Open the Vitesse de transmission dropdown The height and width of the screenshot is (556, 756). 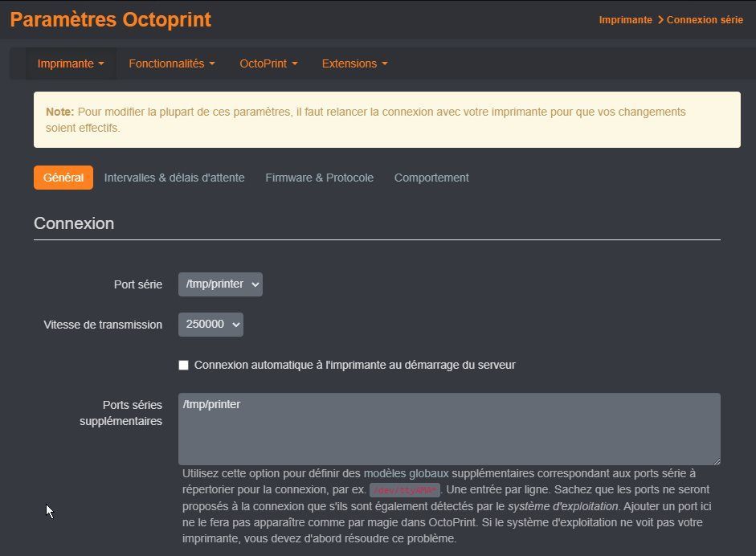tap(210, 325)
